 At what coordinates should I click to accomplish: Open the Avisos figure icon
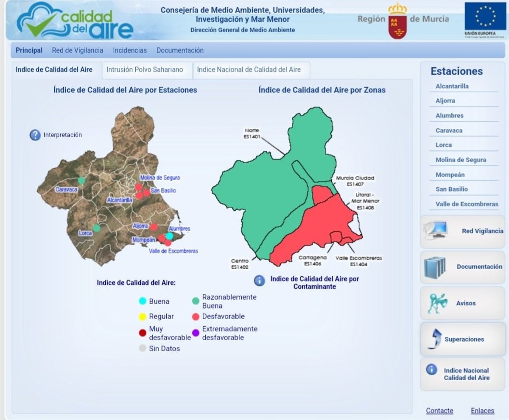(437, 303)
